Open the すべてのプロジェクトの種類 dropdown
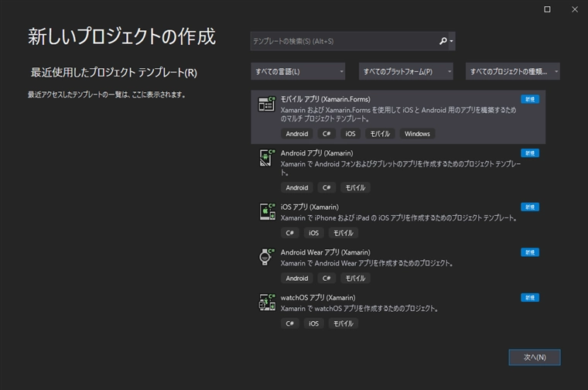Viewport: 588px width, 390px height. 513,71
